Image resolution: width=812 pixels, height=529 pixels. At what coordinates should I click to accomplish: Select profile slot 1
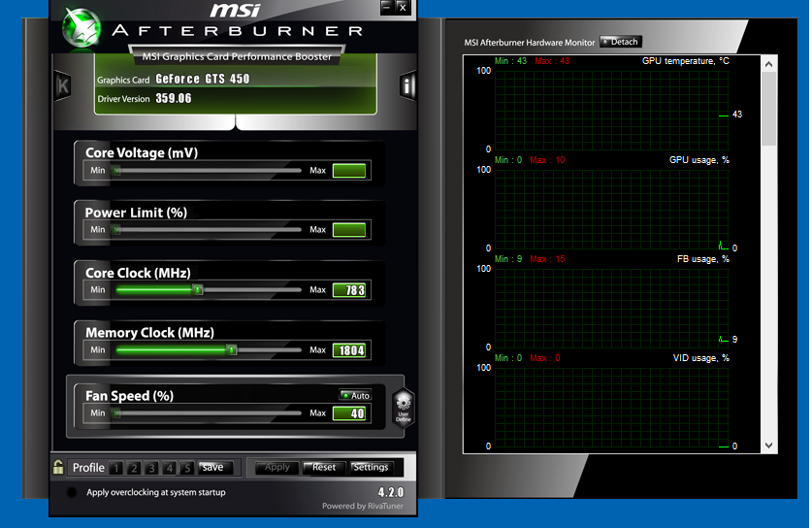(x=116, y=468)
